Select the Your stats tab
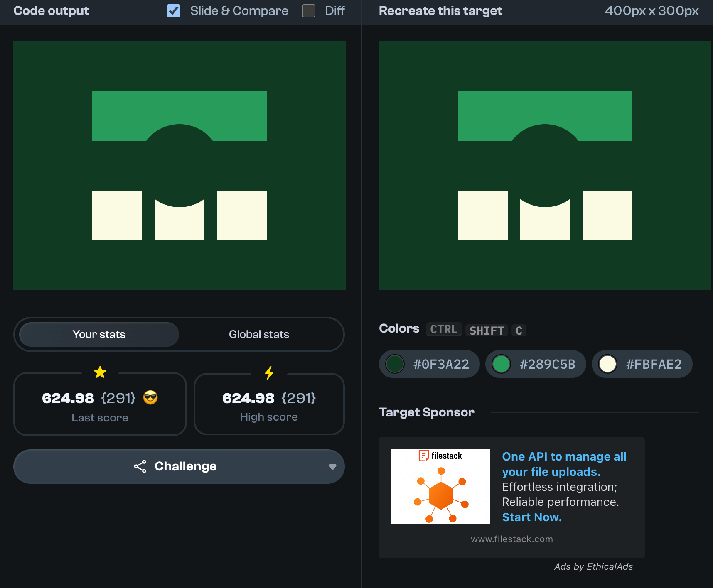The image size is (713, 588). 99,334
